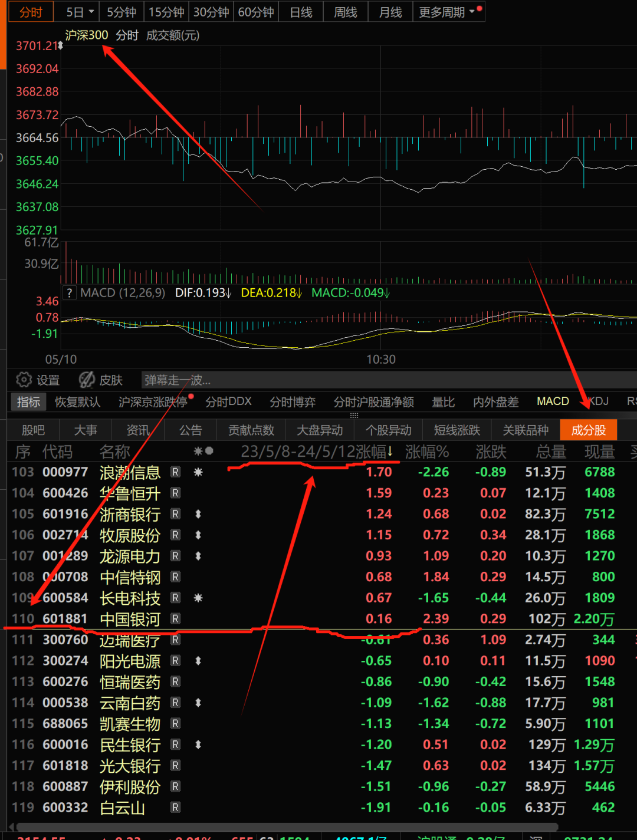Open the 贡献点数 tab
Viewport: 637px width, 840px height.
pos(251,430)
